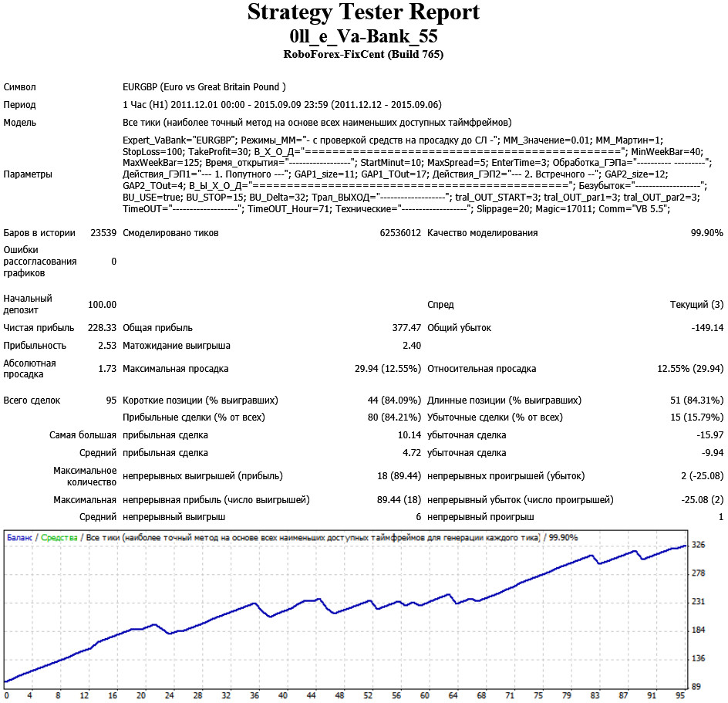Screen dimensions: 728x703
Task: Click the Баланс legend label in chart
Action: [x=19, y=538]
